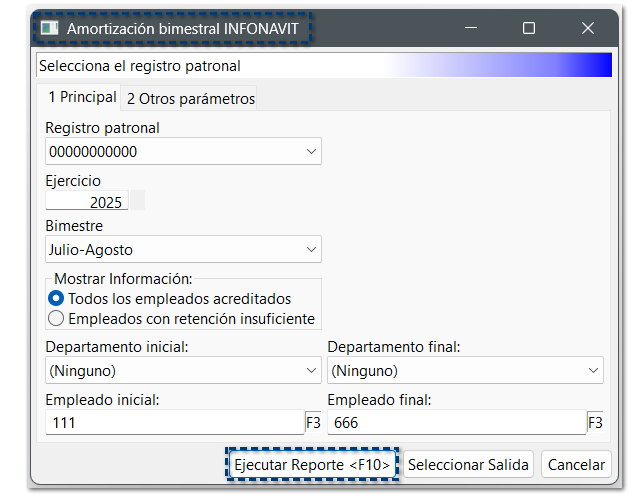Click the Seleccionar Salida button
This screenshot has height=497, width=631.
point(468,465)
